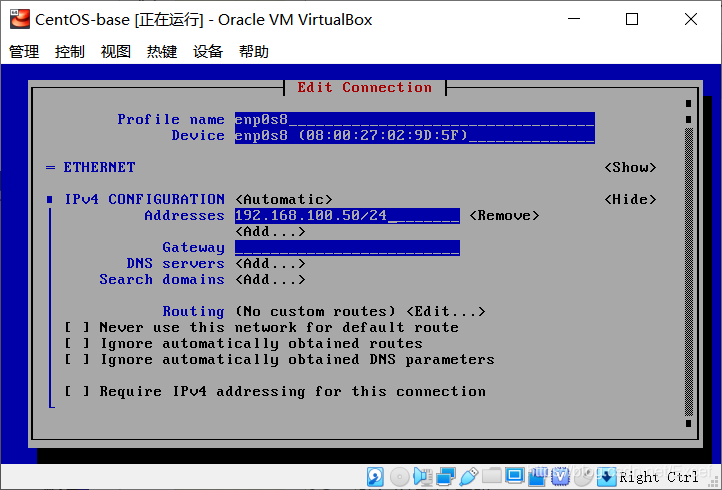Open the hard disk activity indicator

[x=375, y=477]
